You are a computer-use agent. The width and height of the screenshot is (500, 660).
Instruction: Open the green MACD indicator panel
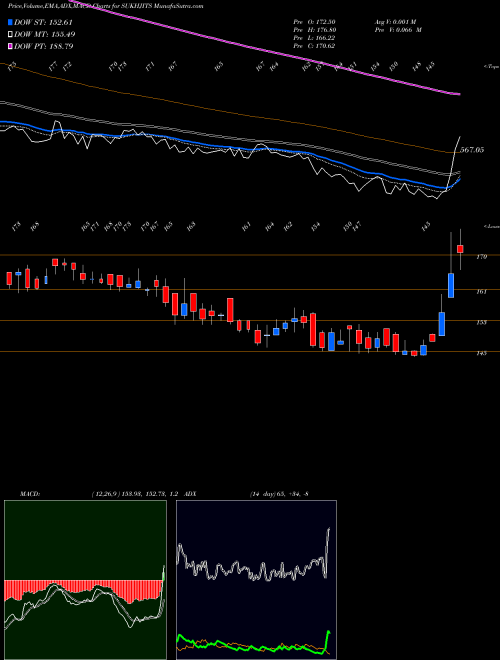click(x=85, y=580)
